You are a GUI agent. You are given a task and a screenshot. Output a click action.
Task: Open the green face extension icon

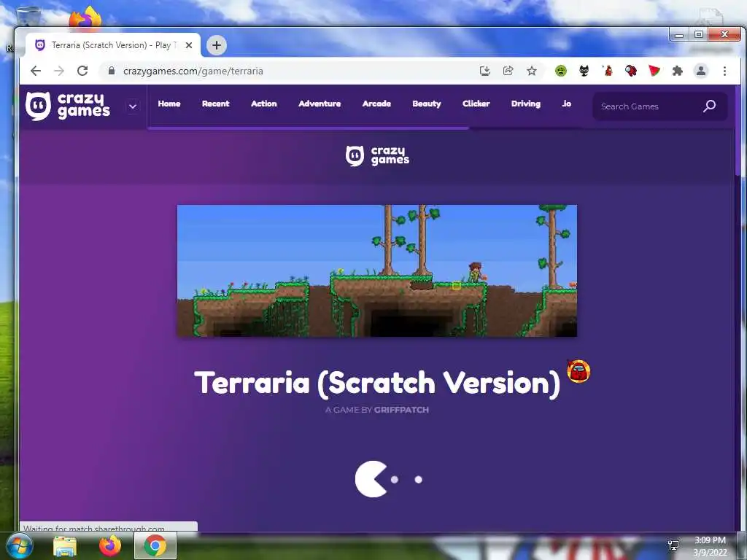coord(561,71)
